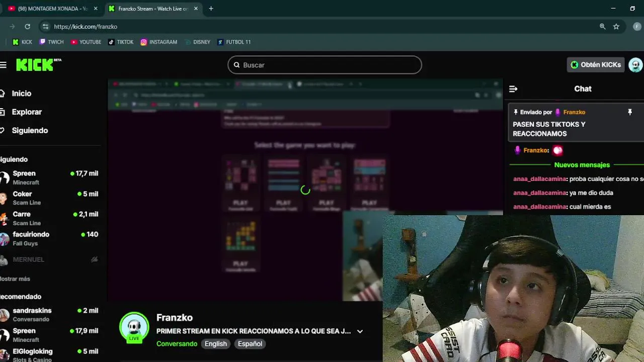Click the Franzko channel name
644x362 pixels.
click(175, 318)
